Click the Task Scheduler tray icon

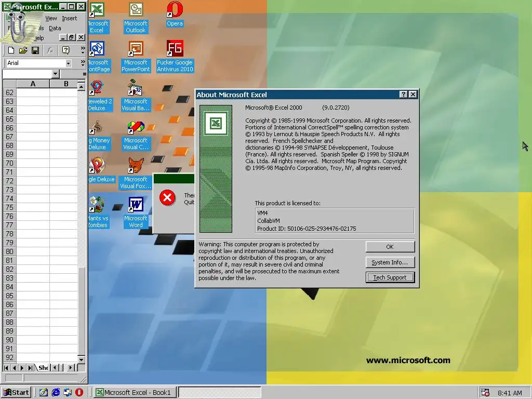(485, 393)
